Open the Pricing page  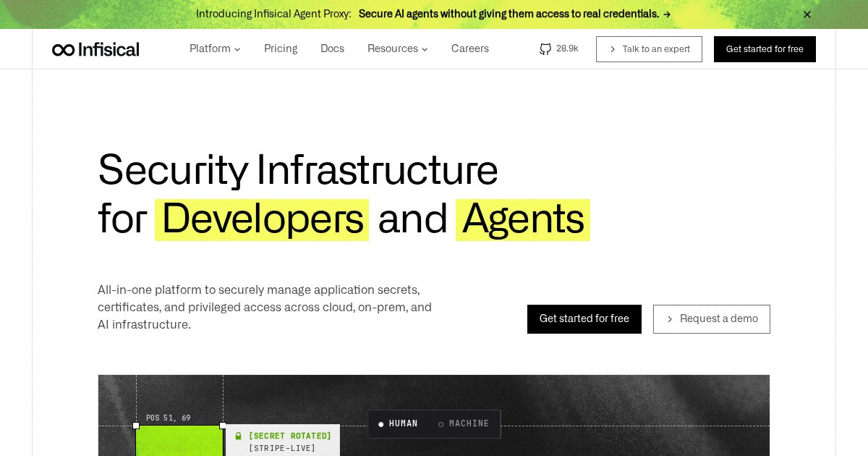(281, 49)
